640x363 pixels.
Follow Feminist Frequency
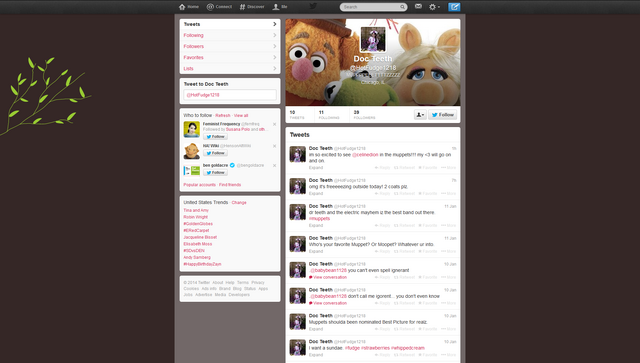[216, 137]
